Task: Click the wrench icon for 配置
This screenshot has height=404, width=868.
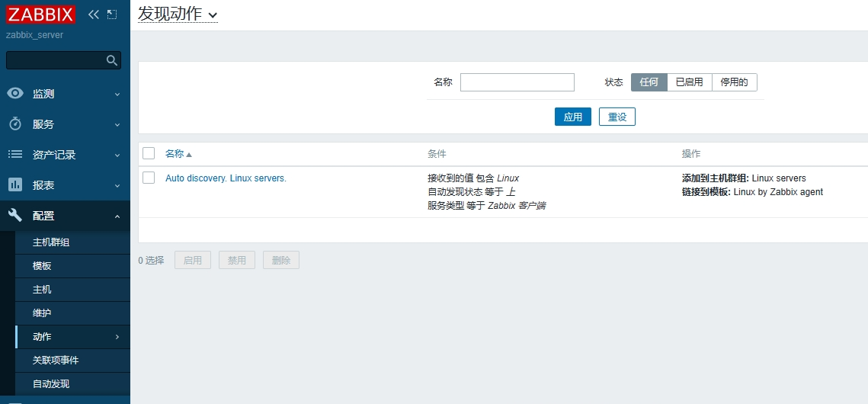Action: [15, 216]
